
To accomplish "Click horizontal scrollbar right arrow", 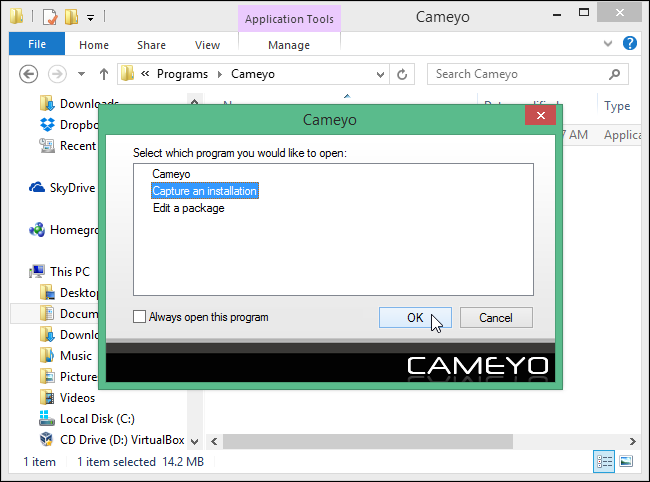I will (633, 441).
